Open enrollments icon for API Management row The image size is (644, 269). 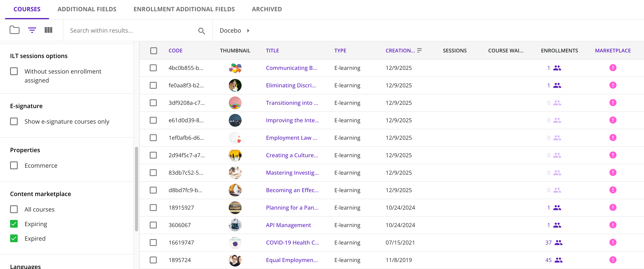(x=557, y=225)
